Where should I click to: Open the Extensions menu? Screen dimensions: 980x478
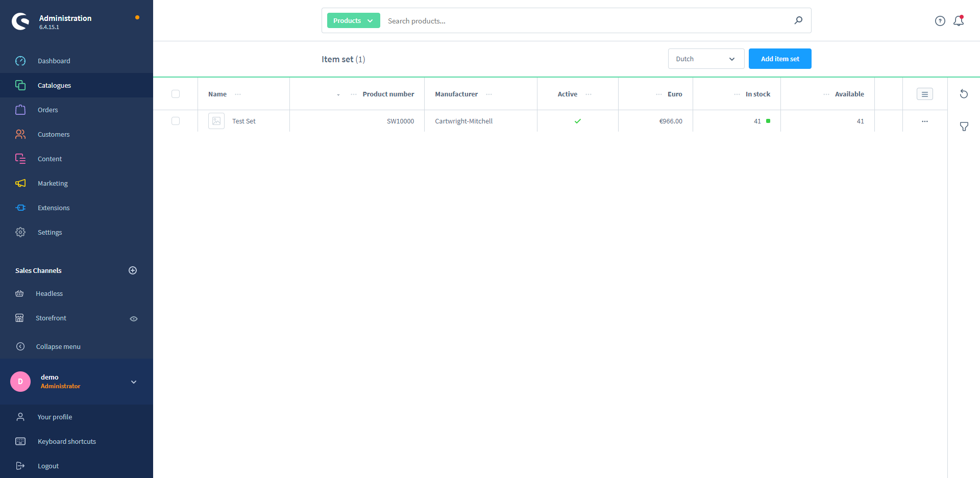tap(77, 208)
